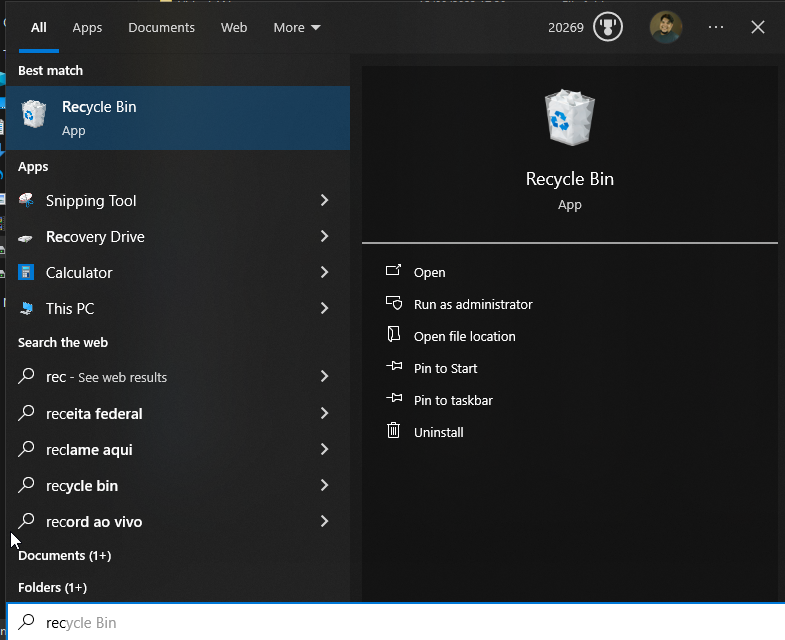The height and width of the screenshot is (640, 785).
Task: Click the Run as administrator shield icon
Action: pos(394,303)
